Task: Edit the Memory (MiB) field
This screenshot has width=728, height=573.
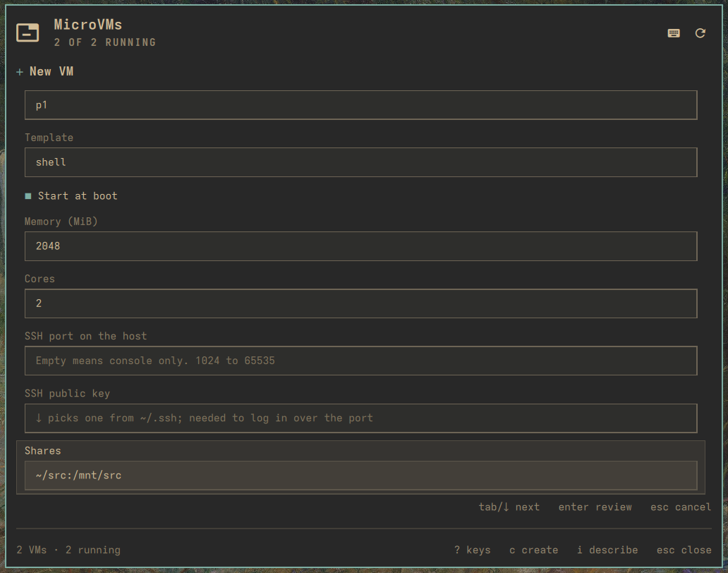Action: [x=360, y=246]
